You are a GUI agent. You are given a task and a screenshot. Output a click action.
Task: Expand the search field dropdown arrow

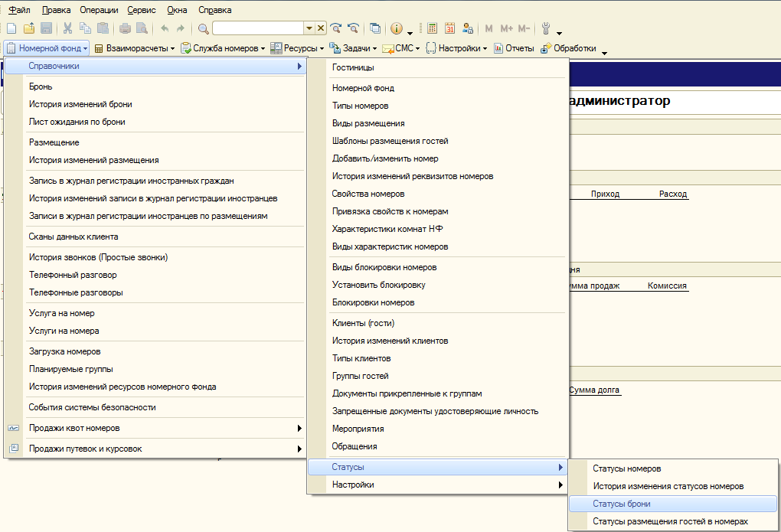pyautogui.click(x=309, y=28)
